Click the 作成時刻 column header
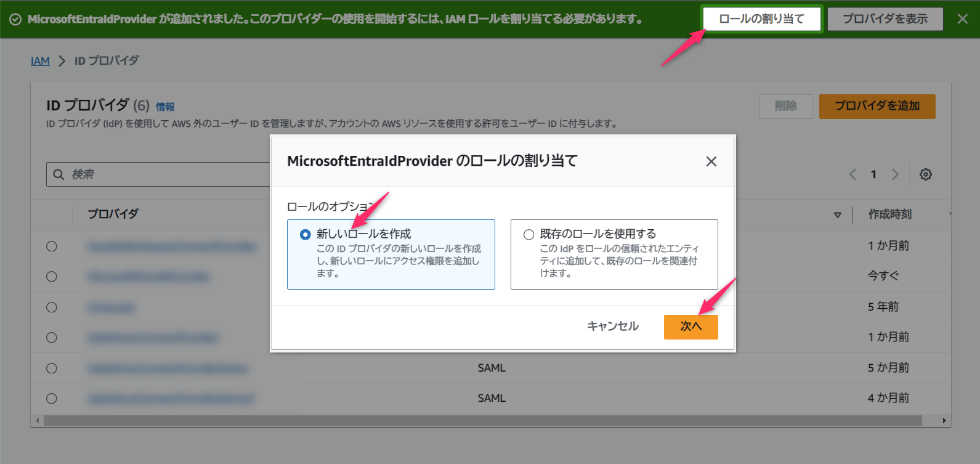 click(890, 214)
